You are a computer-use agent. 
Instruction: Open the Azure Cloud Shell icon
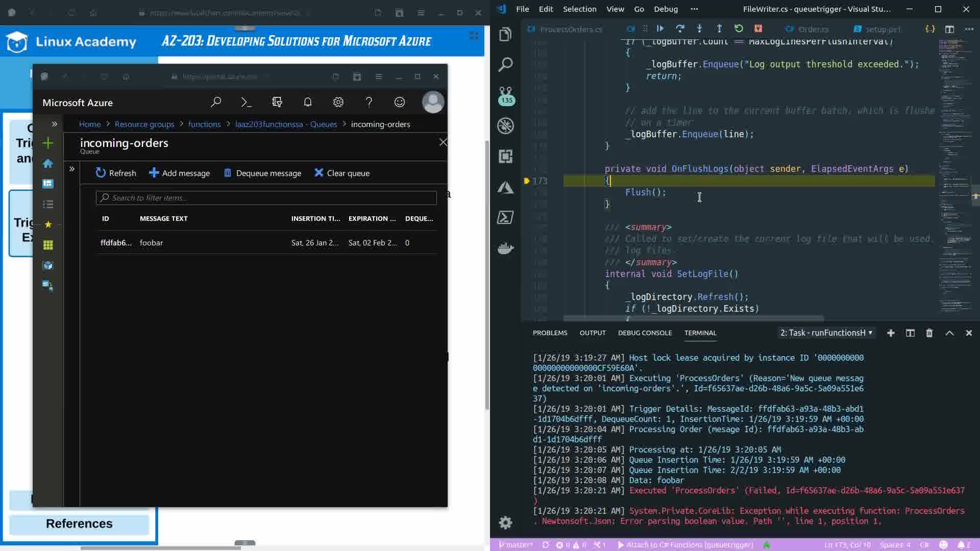click(246, 103)
